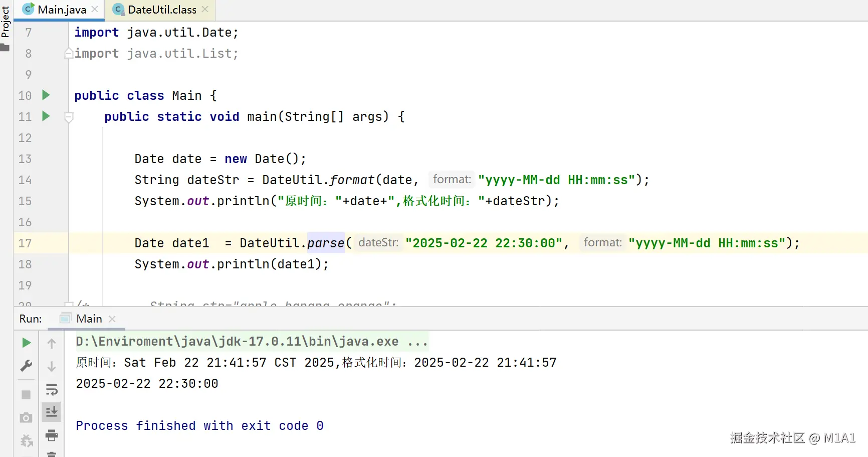The image size is (868, 457).
Task: Click 'import java.util.Date;' on line 7
Action: click(156, 33)
